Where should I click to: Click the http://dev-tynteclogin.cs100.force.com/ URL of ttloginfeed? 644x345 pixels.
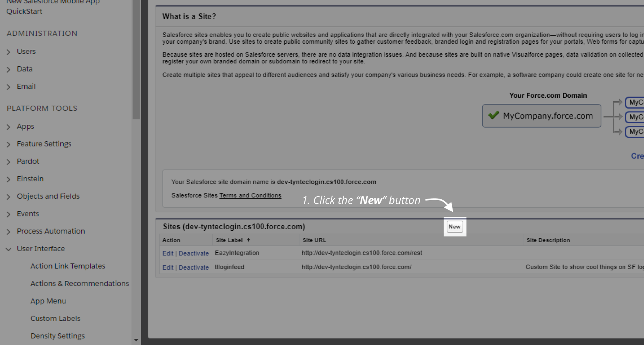357,267
